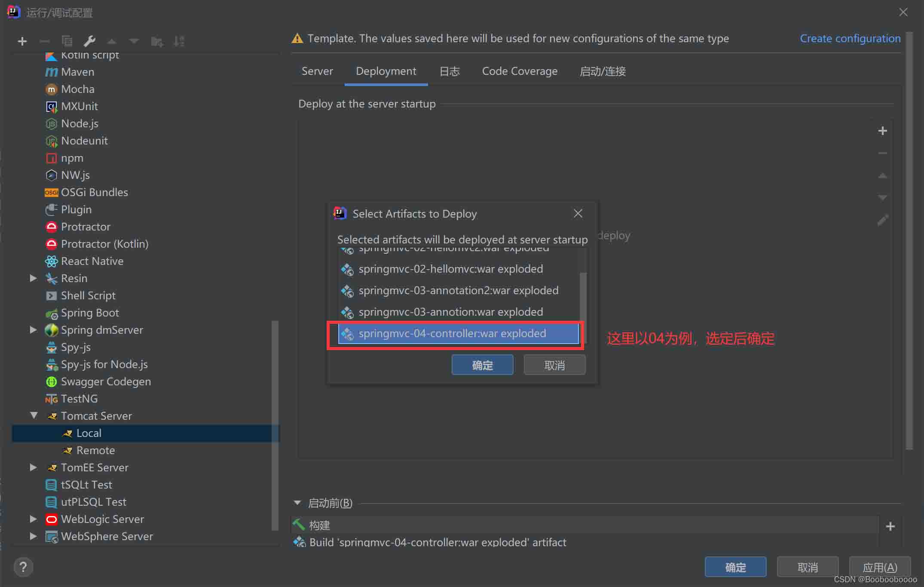This screenshot has height=587, width=924.
Task: Expand the Spring dmServer node
Action: [x=33, y=330]
